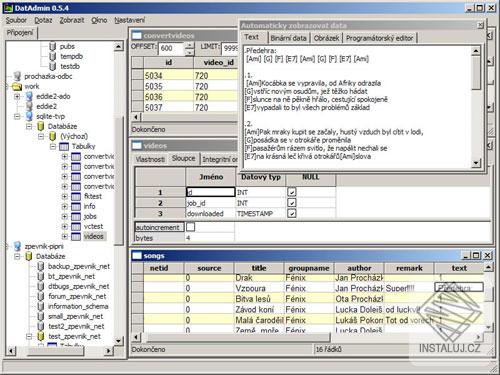Click the videos table icon in tree
Viewport: 500px width, 375px height.
76,237
